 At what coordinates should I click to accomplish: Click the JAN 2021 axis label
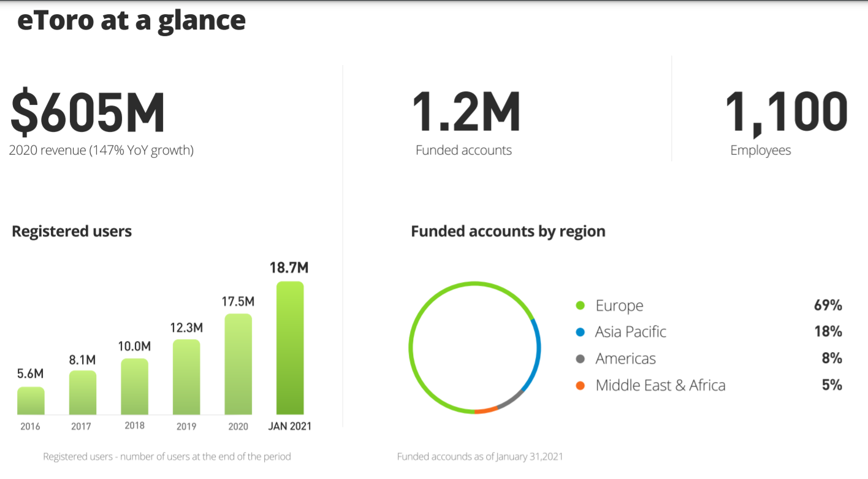coord(290,426)
